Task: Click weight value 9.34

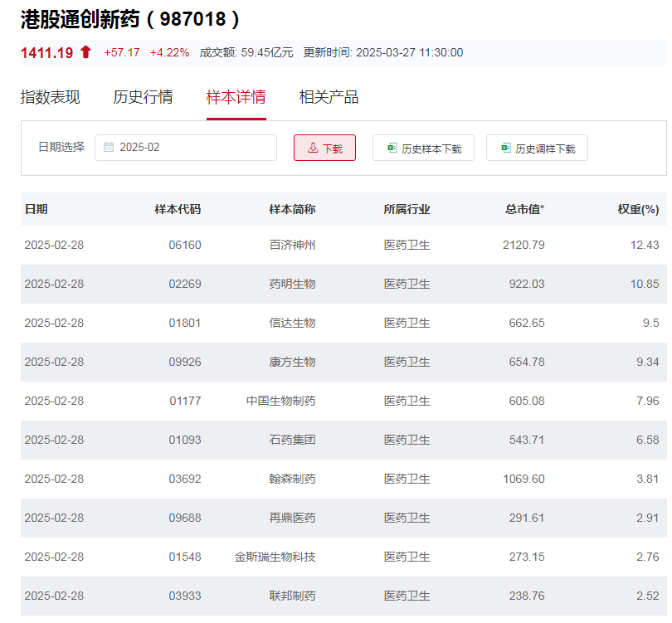Action: pyautogui.click(x=648, y=362)
